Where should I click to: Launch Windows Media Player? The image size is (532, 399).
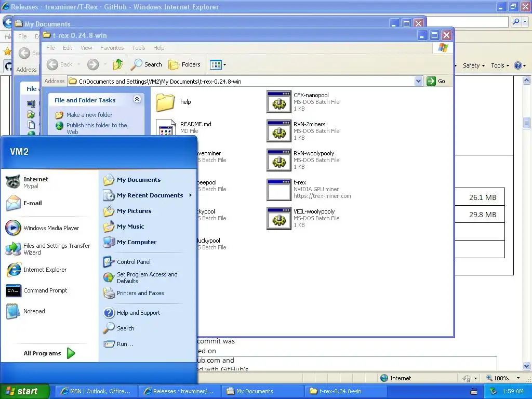pyautogui.click(x=43, y=228)
